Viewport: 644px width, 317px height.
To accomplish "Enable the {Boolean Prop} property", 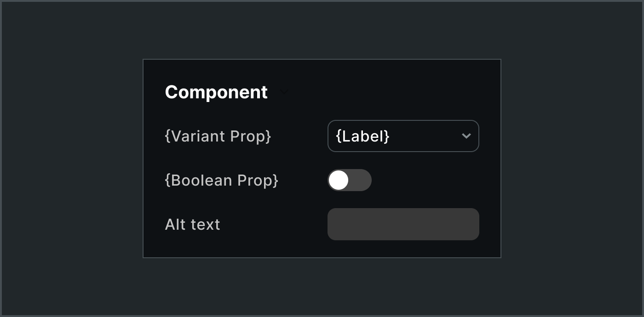I will pos(349,180).
